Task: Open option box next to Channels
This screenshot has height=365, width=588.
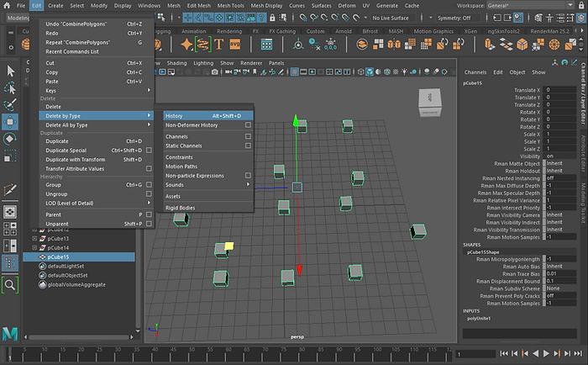Action: click(248, 136)
